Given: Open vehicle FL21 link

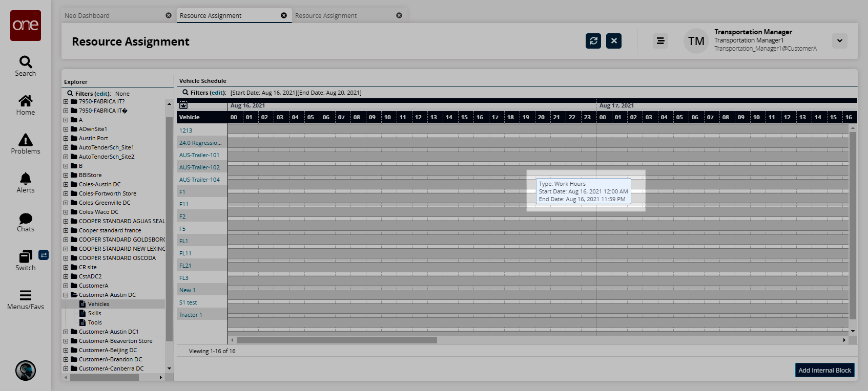Looking at the screenshot, I should coord(185,266).
